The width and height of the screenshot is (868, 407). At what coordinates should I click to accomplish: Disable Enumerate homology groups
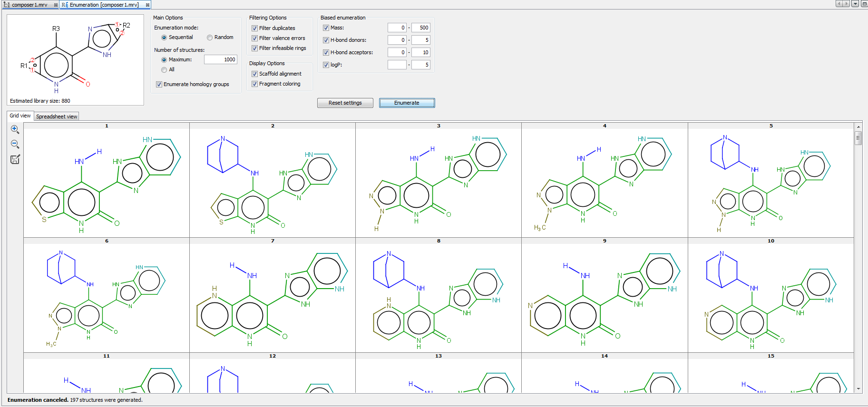(x=159, y=84)
